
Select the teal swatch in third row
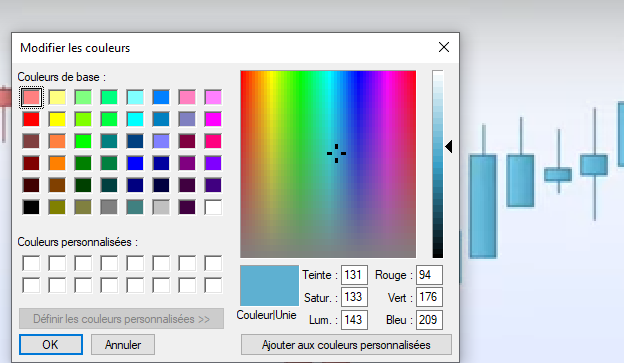tap(109, 141)
